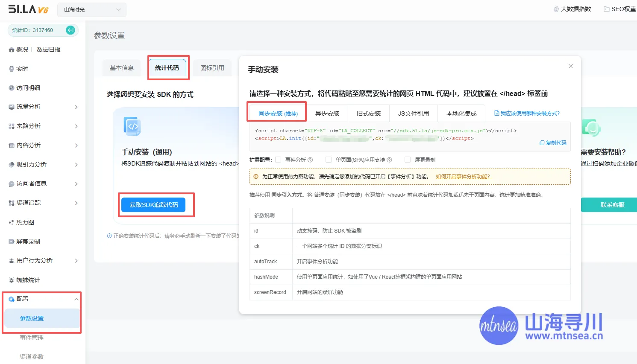
Task: Click the 吸引力分析 sidebar icon
Action: 12,165
